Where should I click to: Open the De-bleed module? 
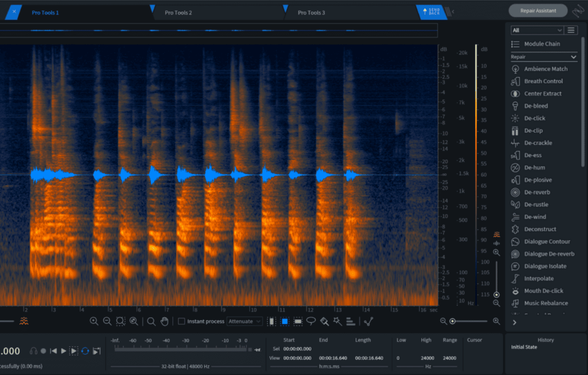pos(530,106)
